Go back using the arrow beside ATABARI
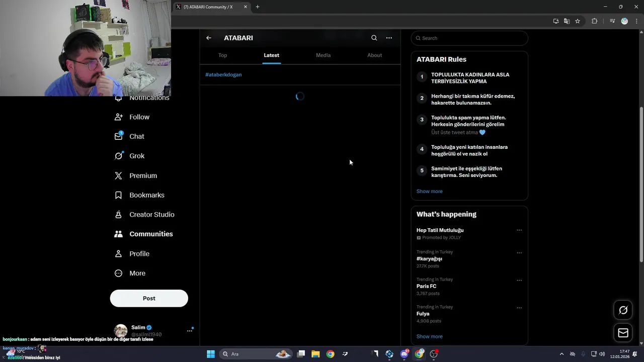 pyautogui.click(x=209, y=38)
